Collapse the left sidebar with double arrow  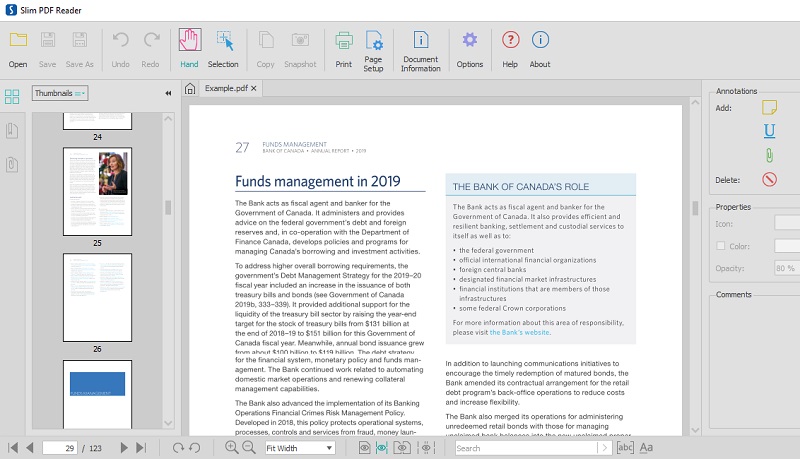coord(168,93)
